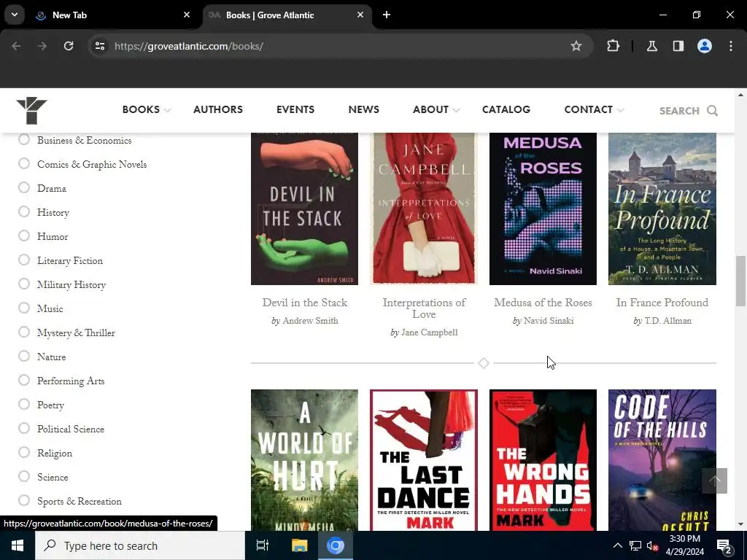Screen dimensions: 747x560
Task: Select Military History filter
Action: click(24, 284)
